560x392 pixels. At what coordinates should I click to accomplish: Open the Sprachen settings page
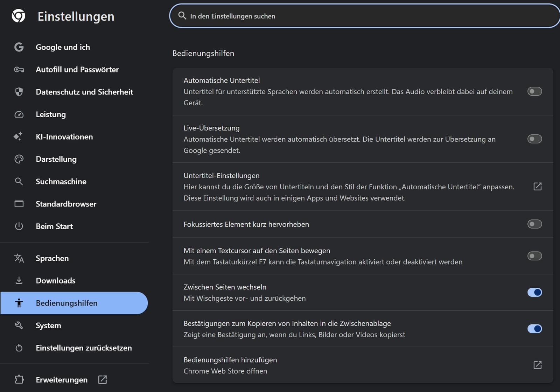pyautogui.click(x=74, y=258)
